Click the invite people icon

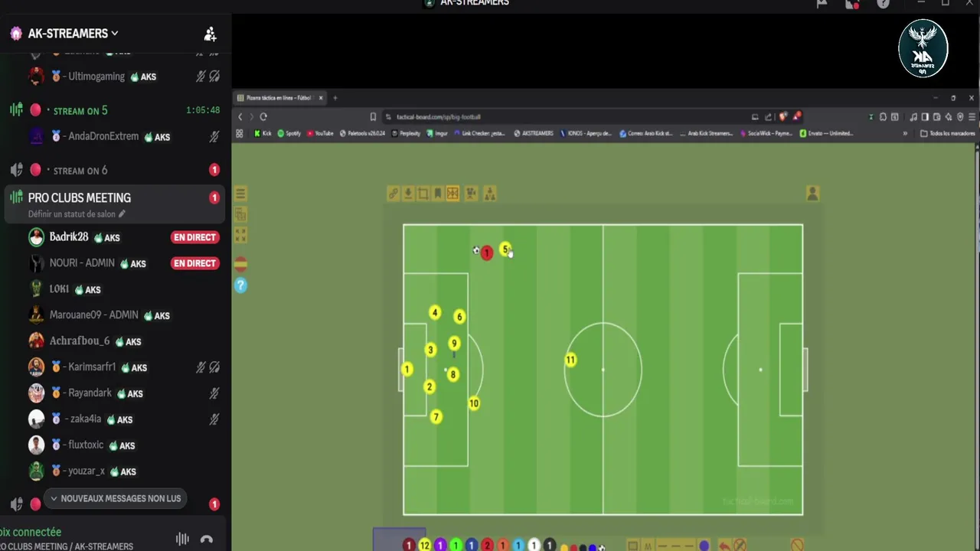210,34
